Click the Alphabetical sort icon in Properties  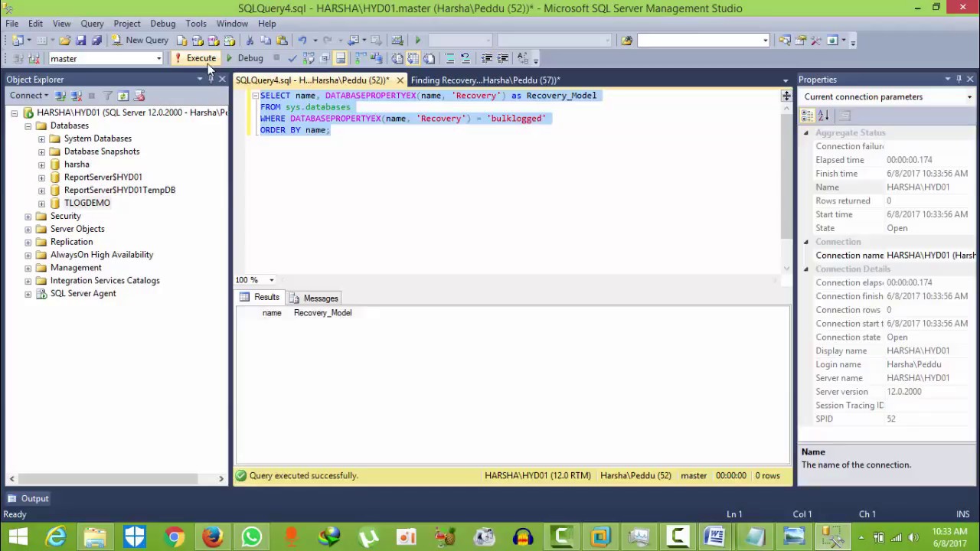tap(824, 116)
